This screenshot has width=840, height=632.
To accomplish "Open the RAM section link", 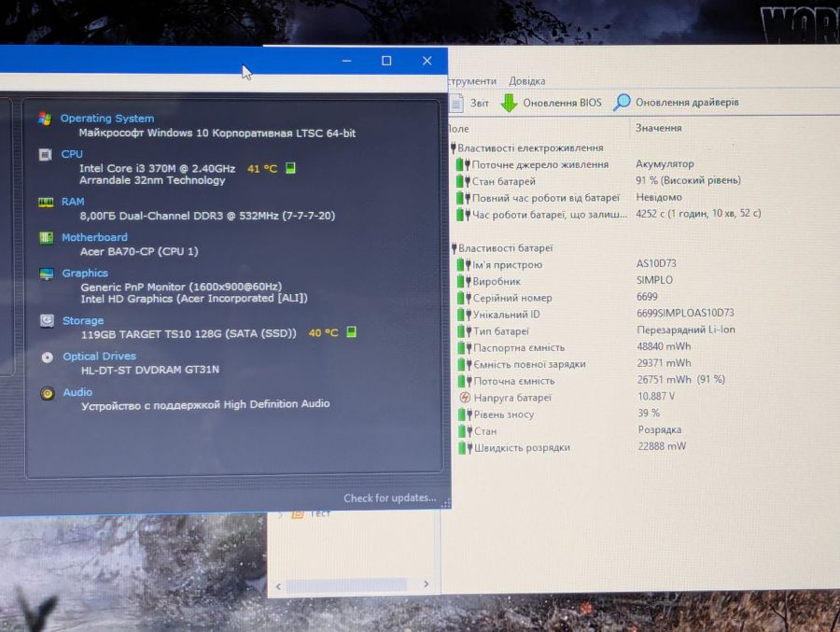I will 73,202.
